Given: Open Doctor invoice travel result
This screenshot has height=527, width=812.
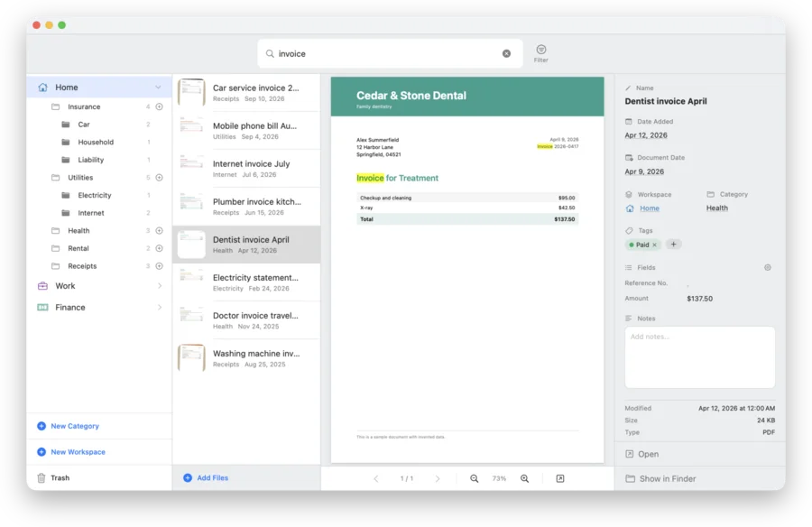Looking at the screenshot, I should click(246, 320).
